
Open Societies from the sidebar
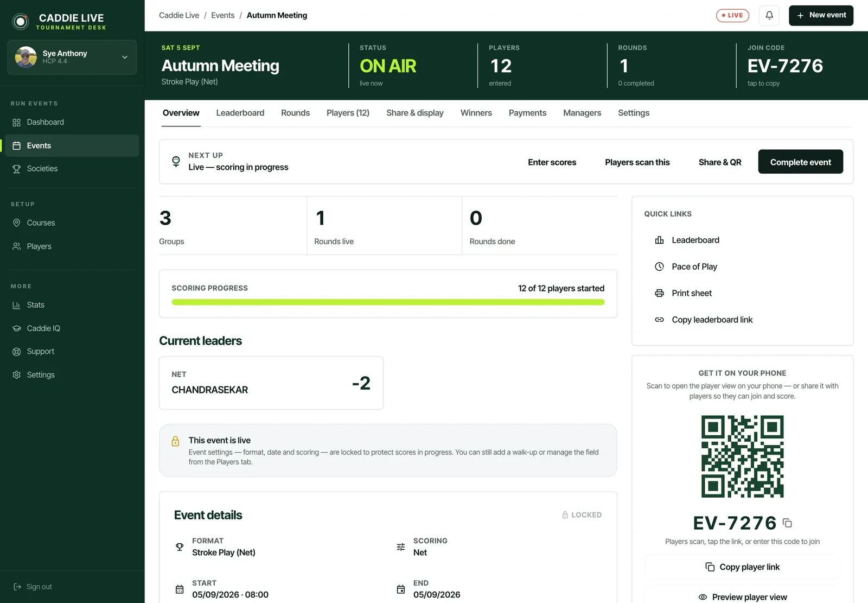[x=72, y=169]
